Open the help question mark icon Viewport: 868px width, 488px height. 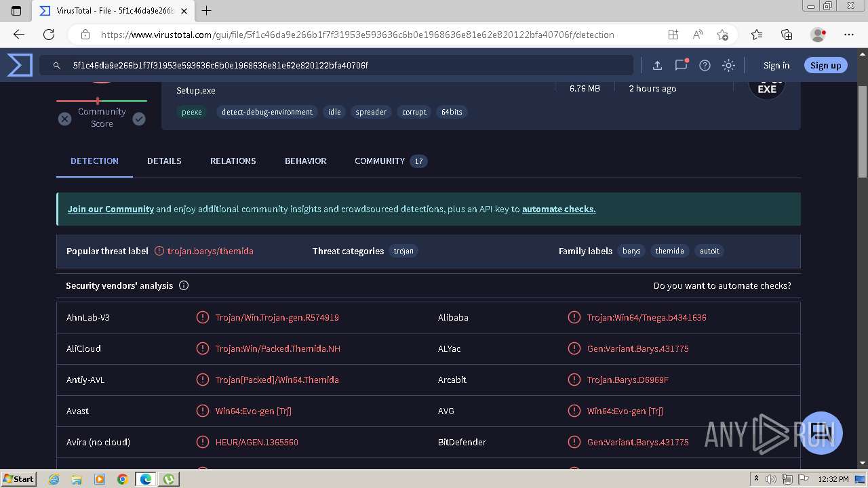click(705, 65)
